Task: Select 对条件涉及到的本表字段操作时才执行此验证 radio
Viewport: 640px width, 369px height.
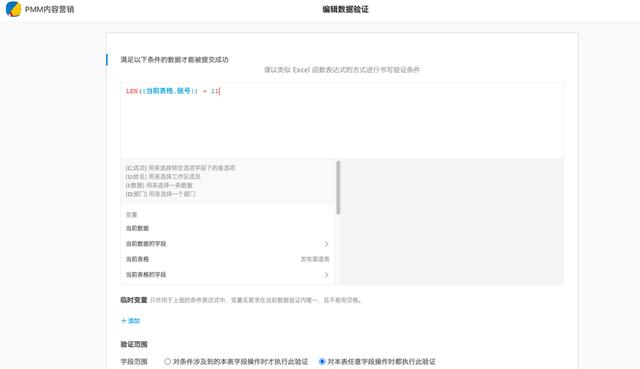Action: (167, 361)
